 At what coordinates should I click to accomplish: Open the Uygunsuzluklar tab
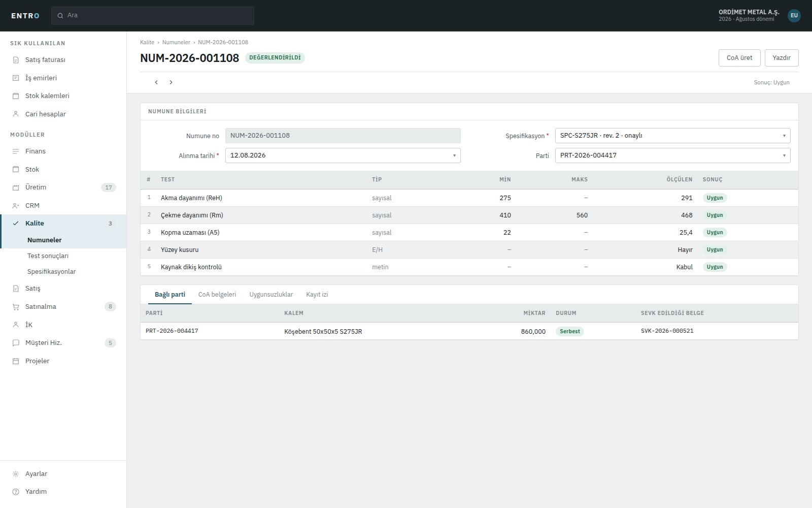point(271,295)
